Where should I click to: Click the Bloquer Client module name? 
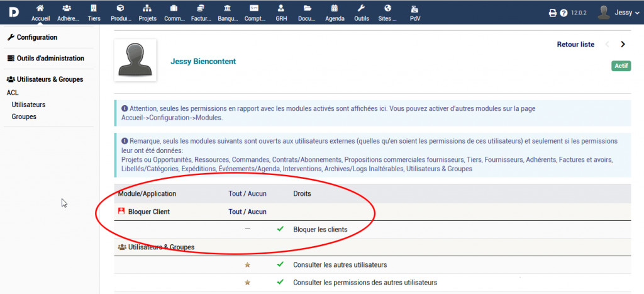point(148,212)
